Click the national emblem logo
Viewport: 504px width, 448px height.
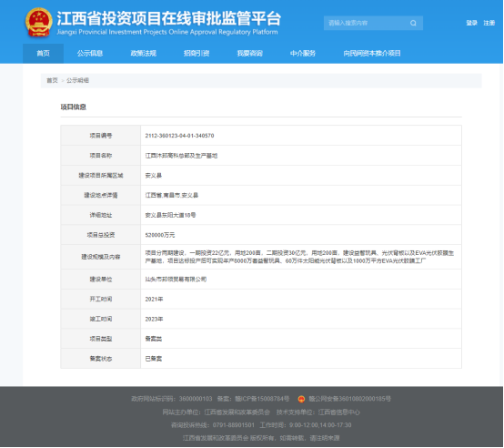[39, 22]
